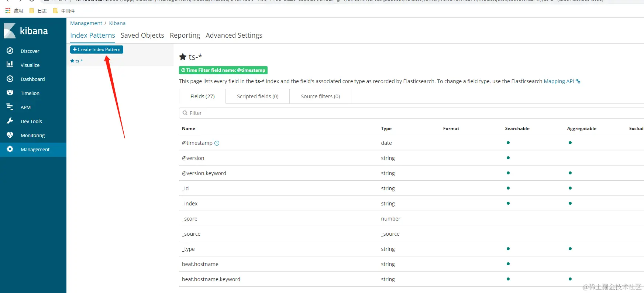Click the Searchable column header
The image size is (644, 293).
tap(517, 129)
